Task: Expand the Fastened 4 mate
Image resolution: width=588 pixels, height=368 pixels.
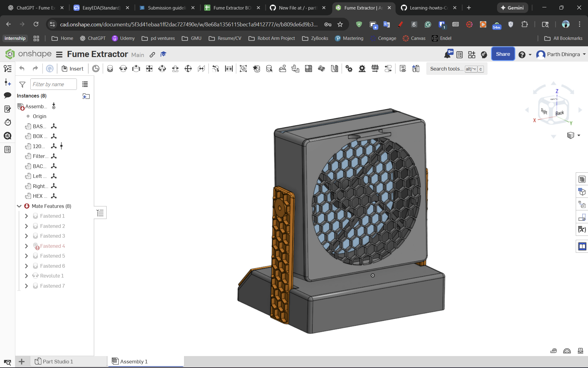Action: pos(26,246)
